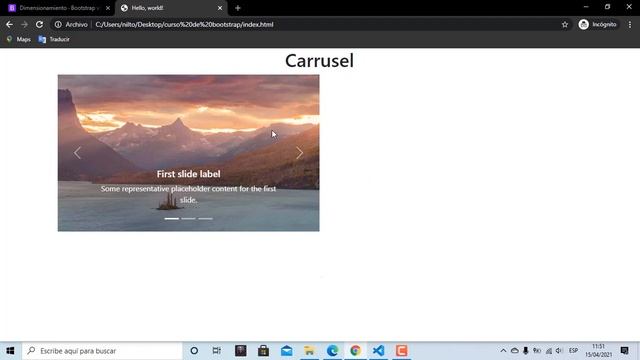Close the Hello, world! tab
The width and height of the screenshot is (640, 360).
(x=220, y=8)
